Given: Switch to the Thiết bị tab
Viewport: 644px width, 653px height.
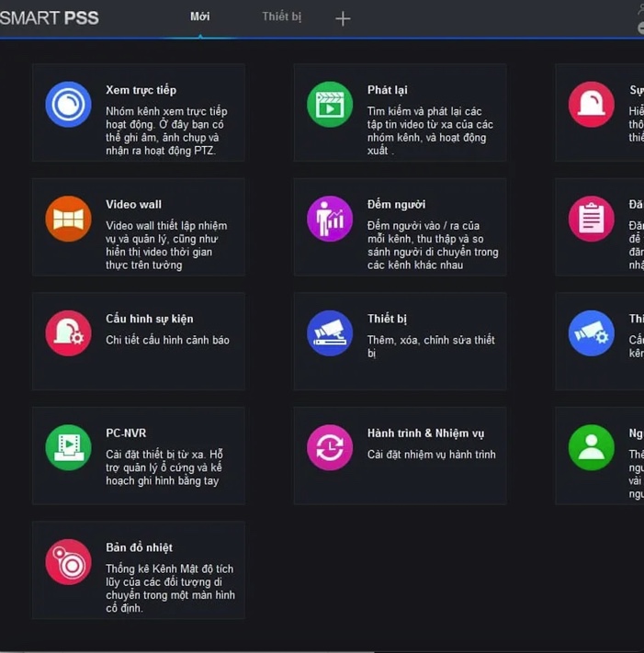Looking at the screenshot, I should pyautogui.click(x=282, y=17).
